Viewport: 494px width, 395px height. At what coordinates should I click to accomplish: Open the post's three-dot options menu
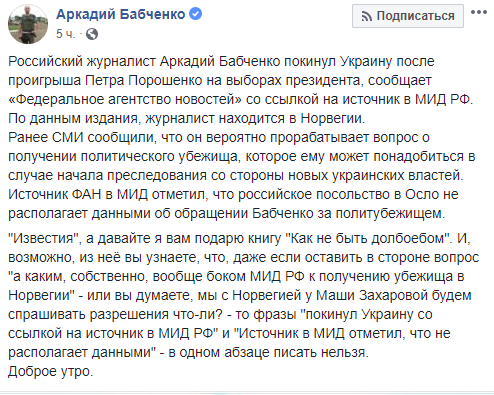(479, 12)
